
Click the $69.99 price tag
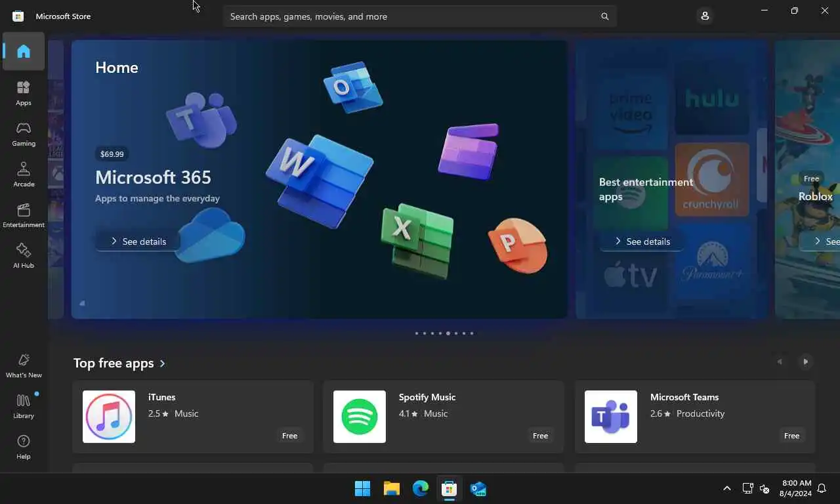(x=112, y=154)
